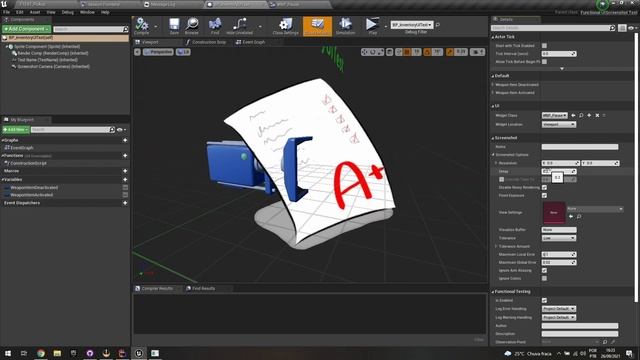This screenshot has height=360, width=640.
Task: Expand advanced Actor Tick options arrow
Action: click(x=562, y=69)
